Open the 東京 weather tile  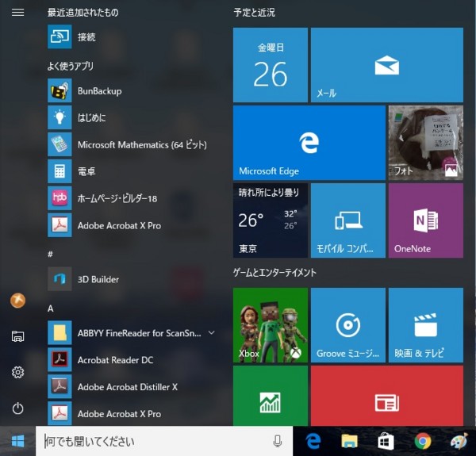pos(271,220)
